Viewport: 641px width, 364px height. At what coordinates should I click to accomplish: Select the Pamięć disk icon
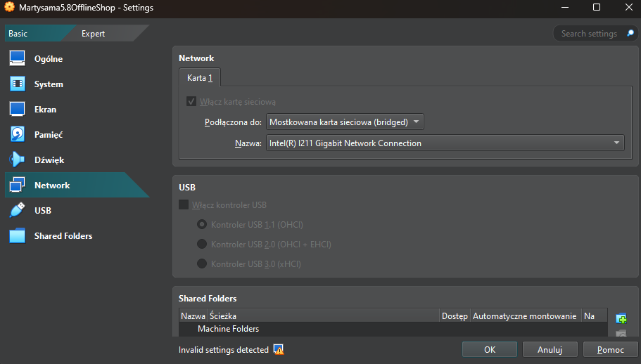point(18,135)
